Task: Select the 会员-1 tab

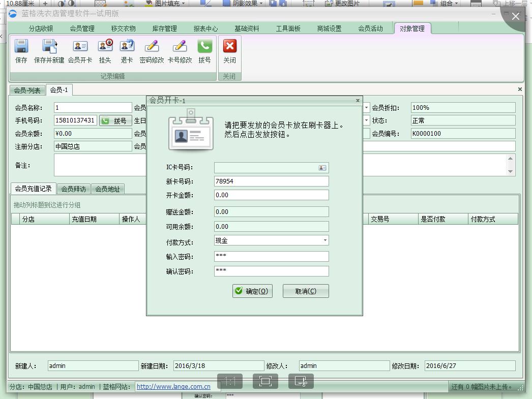Action: tap(59, 90)
